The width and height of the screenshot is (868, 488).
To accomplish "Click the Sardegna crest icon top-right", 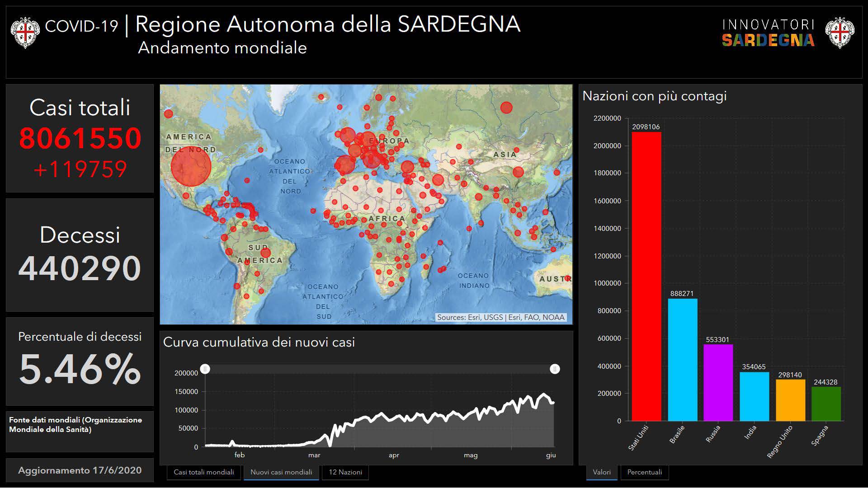I will click(x=840, y=33).
